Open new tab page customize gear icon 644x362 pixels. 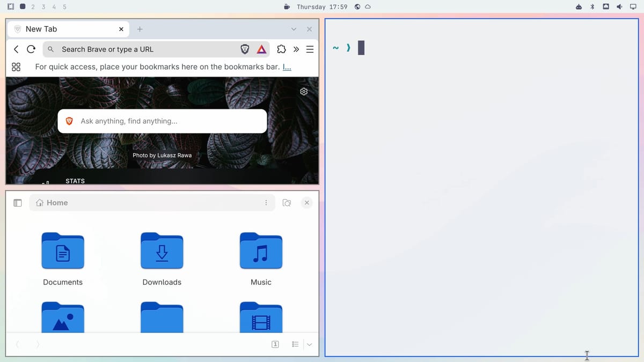[x=304, y=92]
